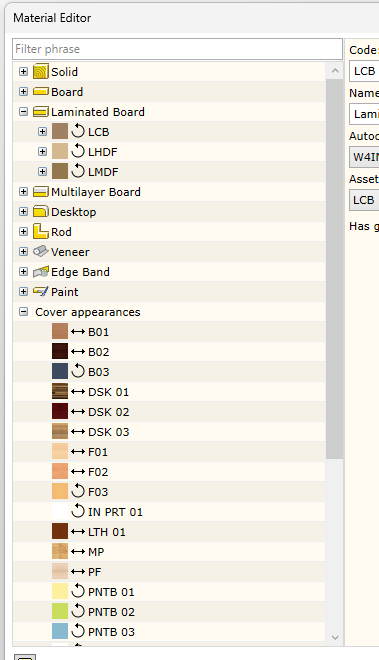Click the rotation icon beside F03
The width and height of the screenshot is (379, 660).
pyautogui.click(x=78, y=491)
